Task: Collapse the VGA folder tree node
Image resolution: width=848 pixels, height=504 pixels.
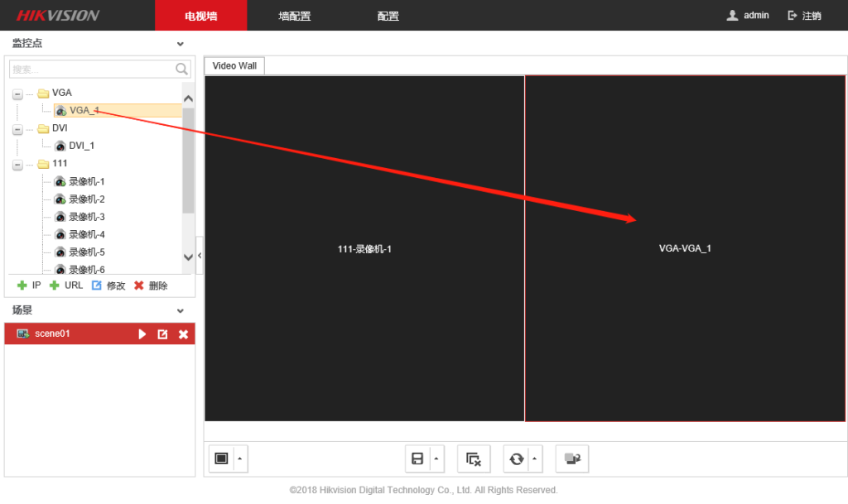Action: (17, 94)
